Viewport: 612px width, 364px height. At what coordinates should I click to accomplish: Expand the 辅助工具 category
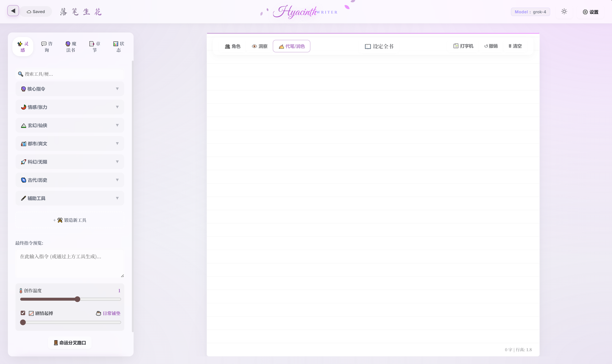coord(70,198)
